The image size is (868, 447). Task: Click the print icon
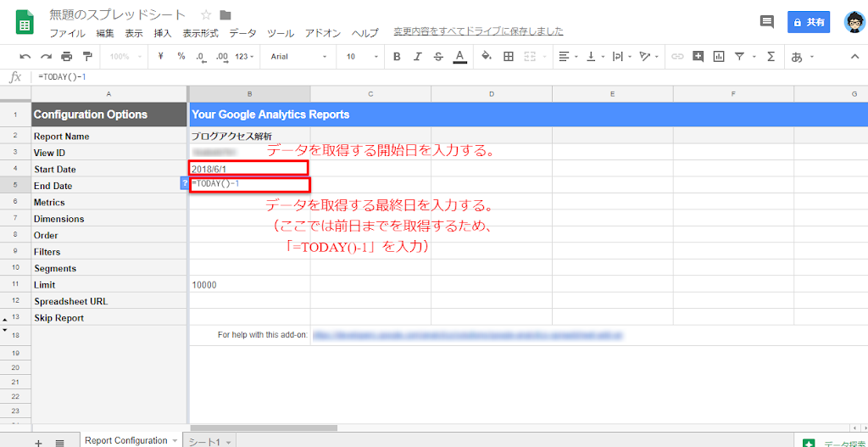point(67,57)
